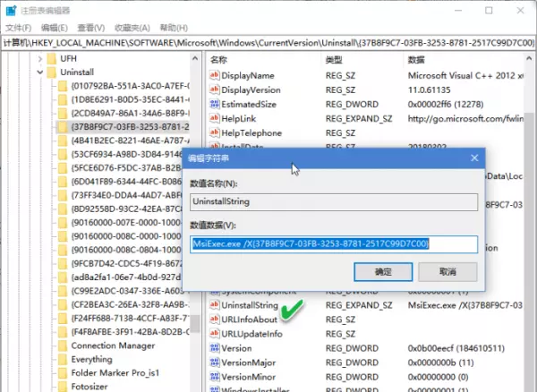The image size is (537, 392).
Task: Select the {CF2BEA3C-26EA-32F8 key folder icon
Action: coord(63,304)
